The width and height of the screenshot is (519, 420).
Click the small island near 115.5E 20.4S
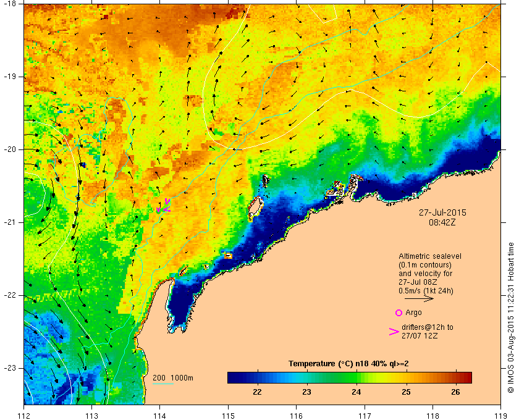click(266, 181)
